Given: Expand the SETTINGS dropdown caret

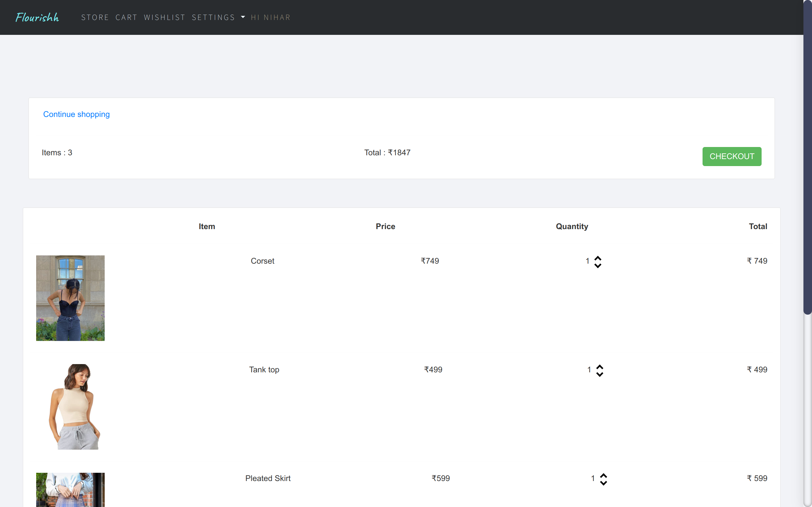Looking at the screenshot, I should coord(243,17).
